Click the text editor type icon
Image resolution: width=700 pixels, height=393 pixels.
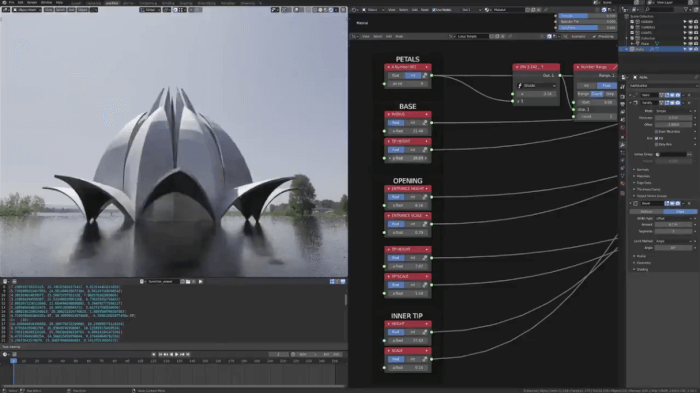click(5, 282)
